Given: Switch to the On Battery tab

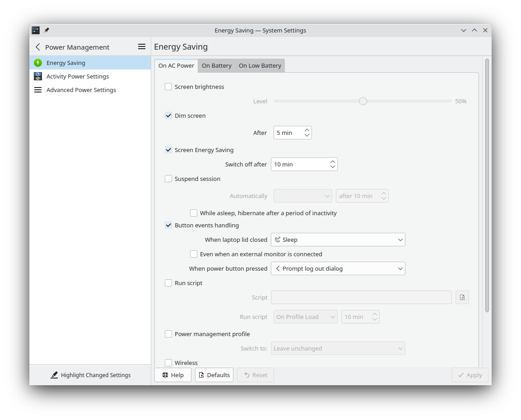Looking at the screenshot, I should [217, 66].
